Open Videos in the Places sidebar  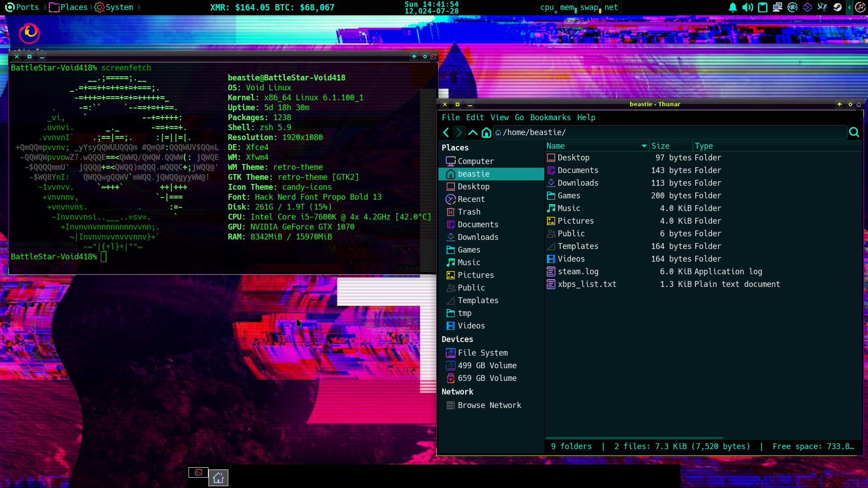491,326
